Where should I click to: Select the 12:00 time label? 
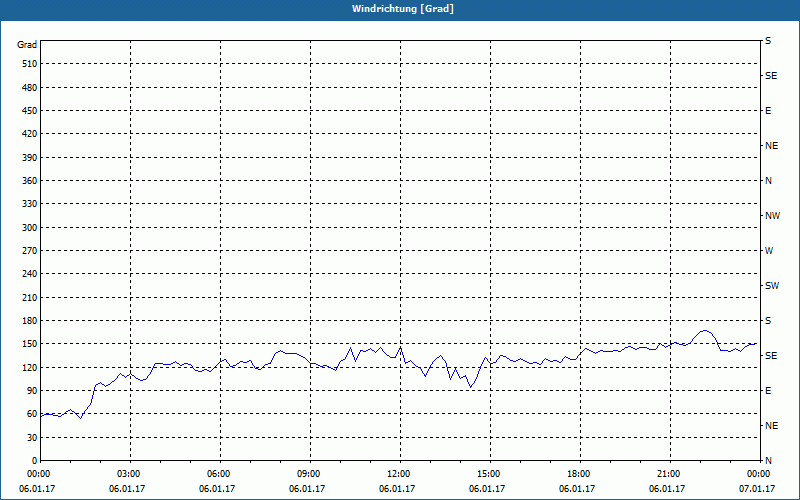[400, 474]
